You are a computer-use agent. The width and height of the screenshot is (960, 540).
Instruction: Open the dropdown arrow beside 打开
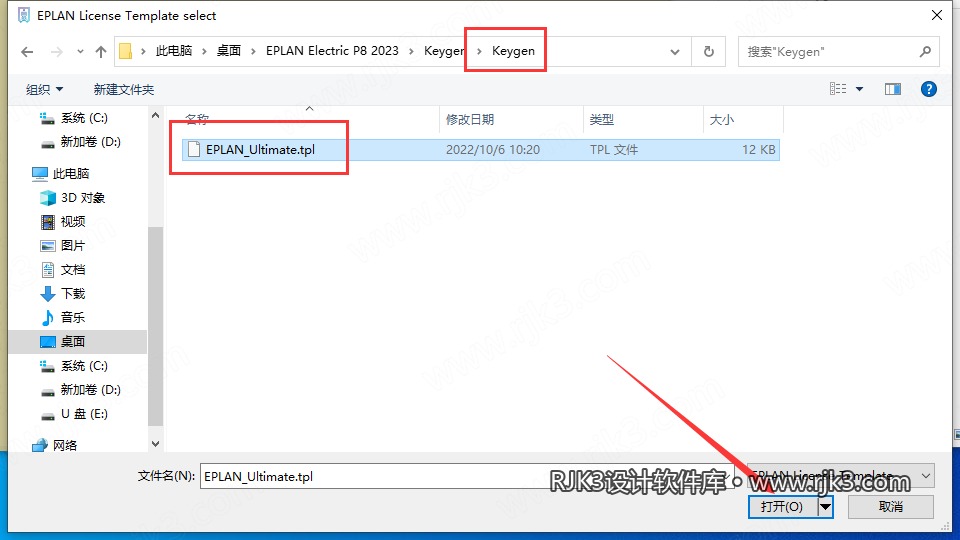[825, 507]
